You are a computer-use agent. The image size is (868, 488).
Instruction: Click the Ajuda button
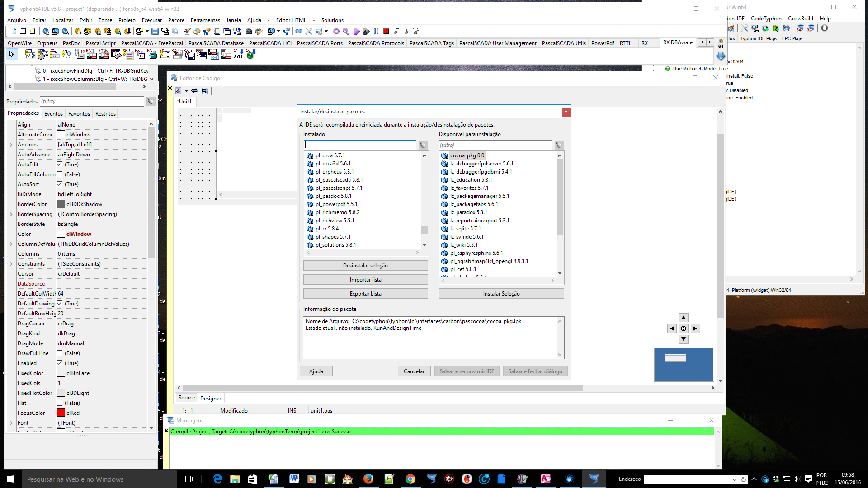[x=316, y=371]
